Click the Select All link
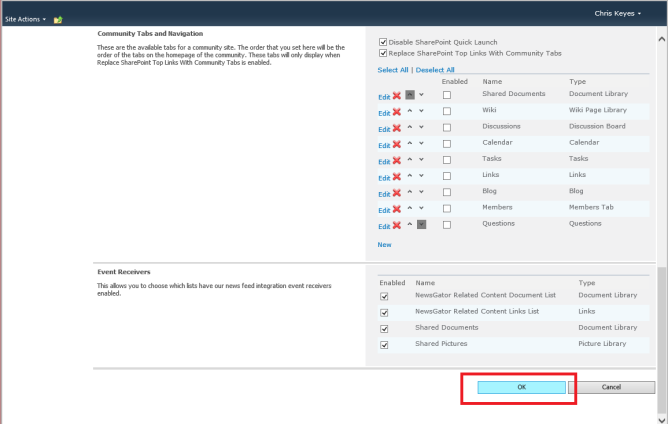Viewport: 668px width, 424px height. pos(392,70)
